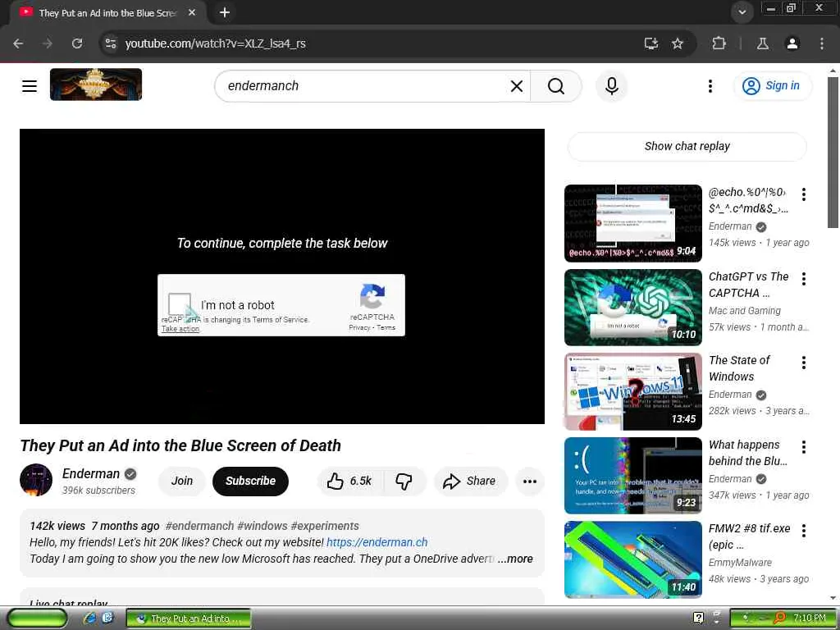840x630 pixels.
Task: Start voice search with the microphone
Action: (612, 85)
